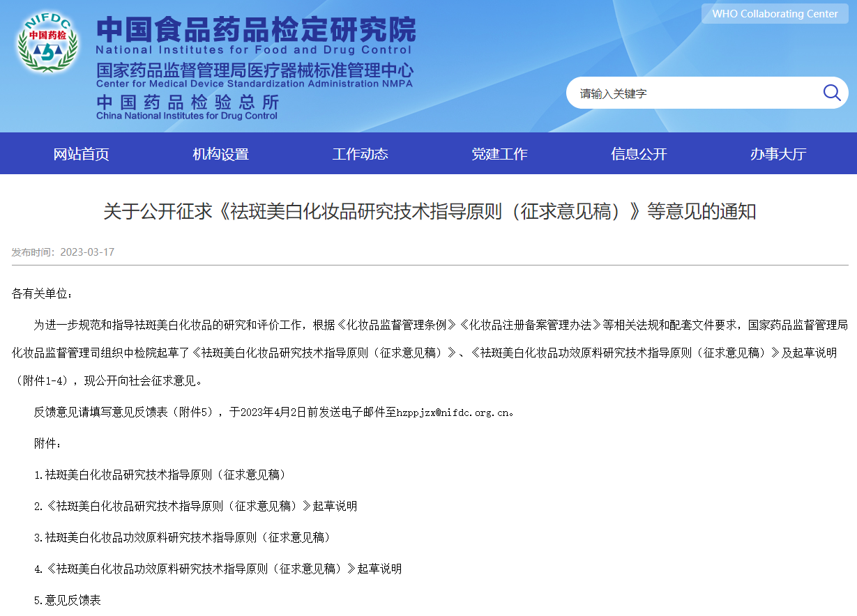Go to the 党建工作 menu section
The image size is (857, 616).
pos(499,154)
